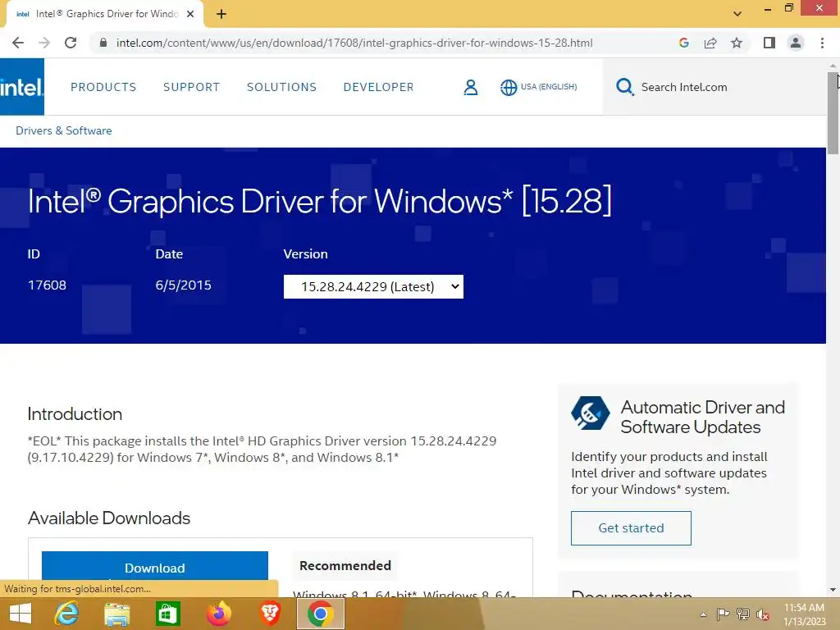840x630 pixels.
Task: Open the network tray icon
Action: point(743,614)
